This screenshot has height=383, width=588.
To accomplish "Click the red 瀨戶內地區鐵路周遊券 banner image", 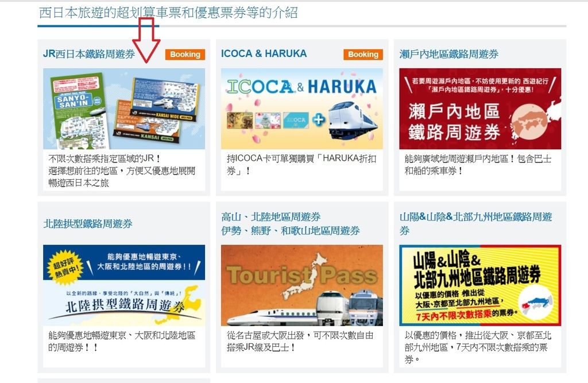I will point(480,109).
